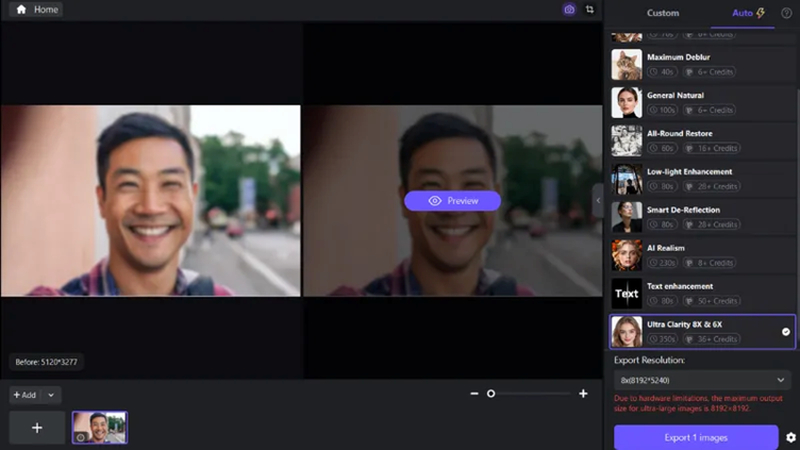Click the Before: 5120*3277 label

46,362
